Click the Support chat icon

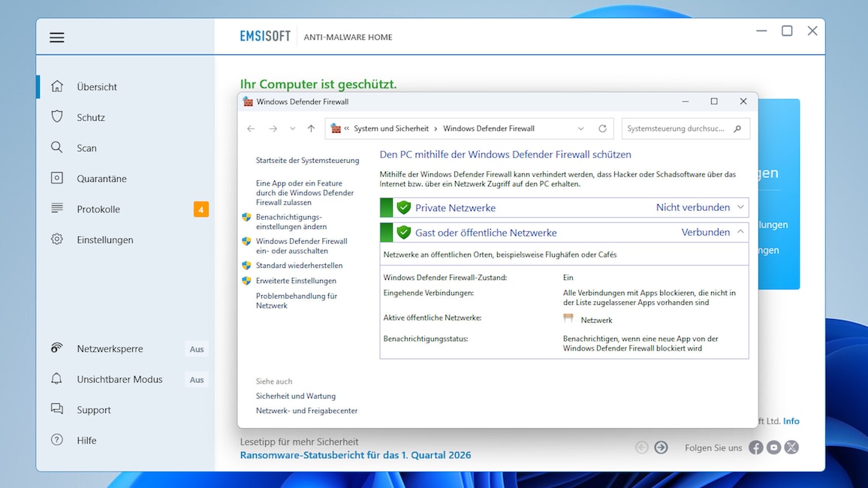click(56, 409)
